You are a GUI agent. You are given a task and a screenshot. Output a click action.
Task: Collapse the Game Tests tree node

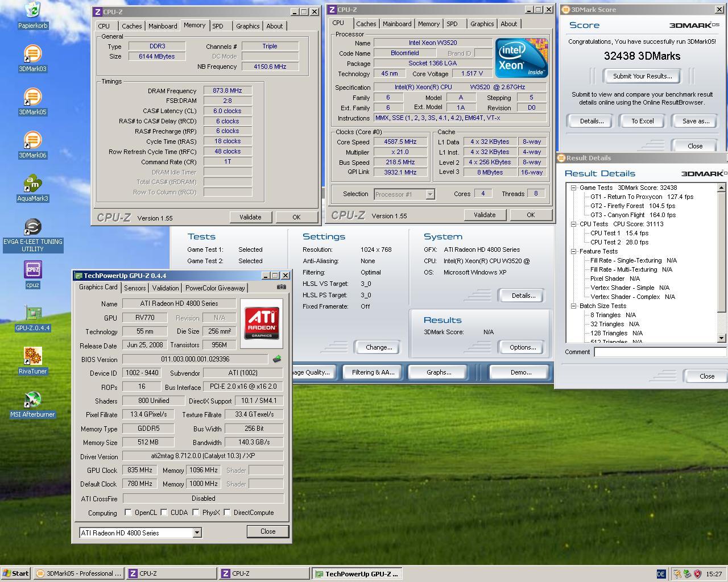574,188
